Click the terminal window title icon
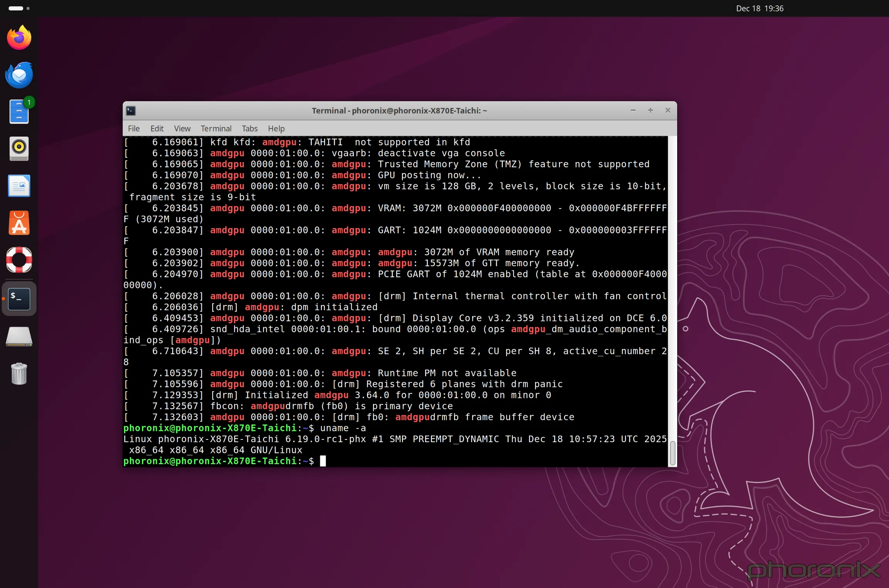This screenshot has height=588, width=889. (131, 111)
